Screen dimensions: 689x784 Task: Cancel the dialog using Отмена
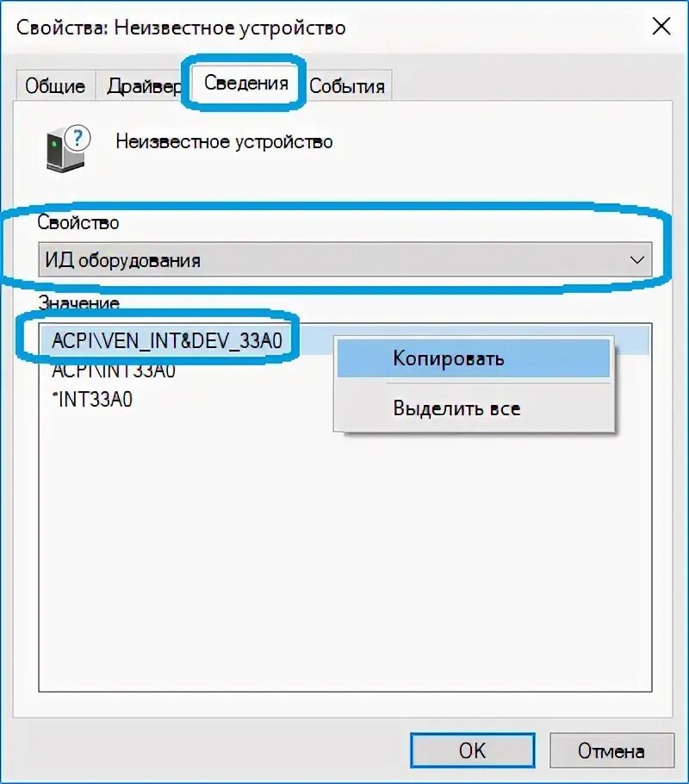click(x=611, y=750)
